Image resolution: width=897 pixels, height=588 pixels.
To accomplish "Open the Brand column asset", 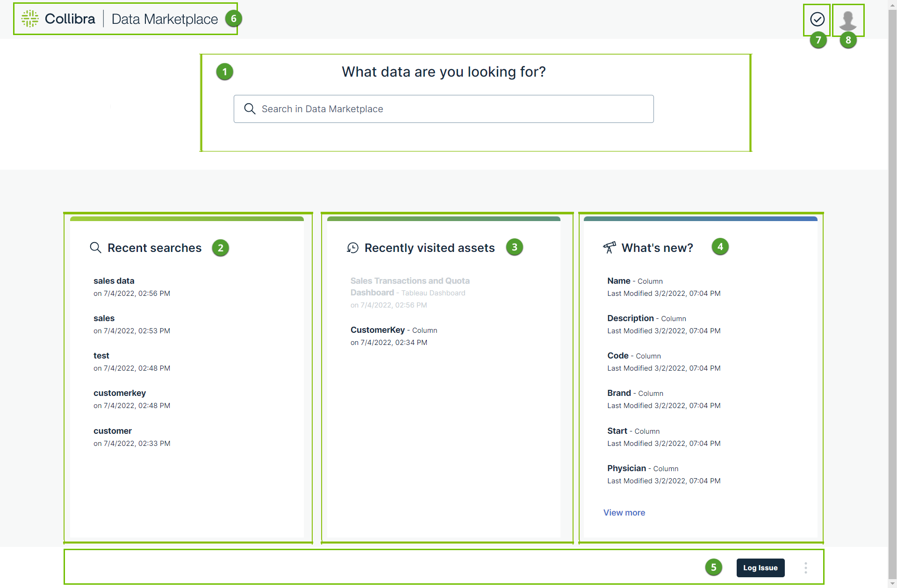I will click(x=619, y=393).
